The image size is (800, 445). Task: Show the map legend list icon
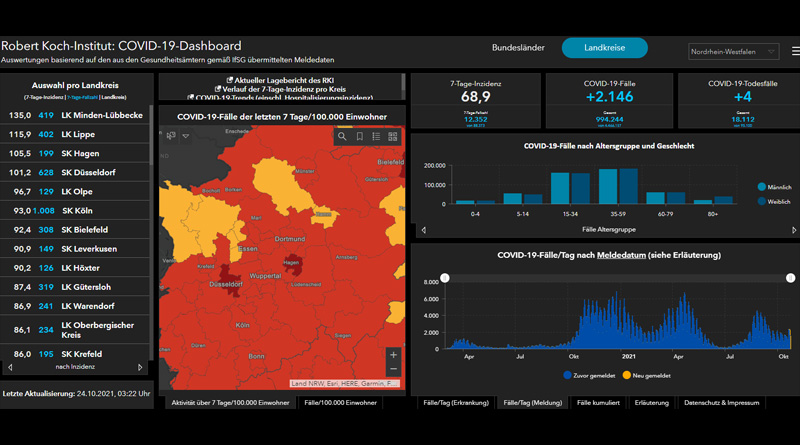[376, 136]
